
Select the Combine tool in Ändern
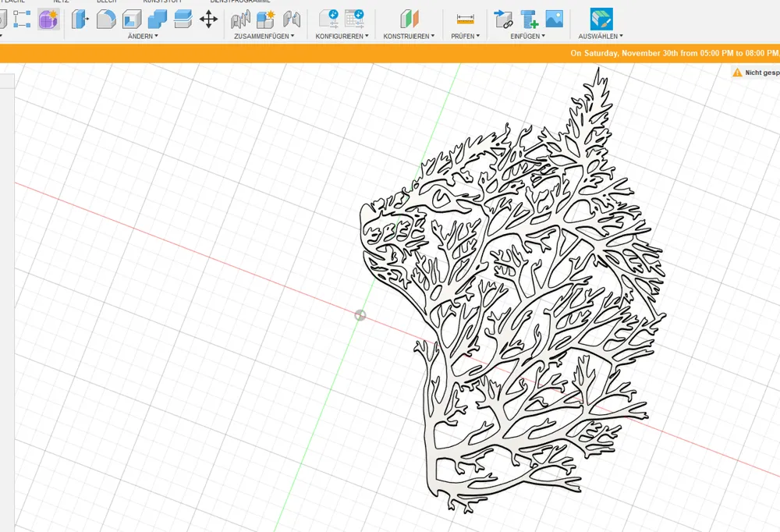coord(158,20)
